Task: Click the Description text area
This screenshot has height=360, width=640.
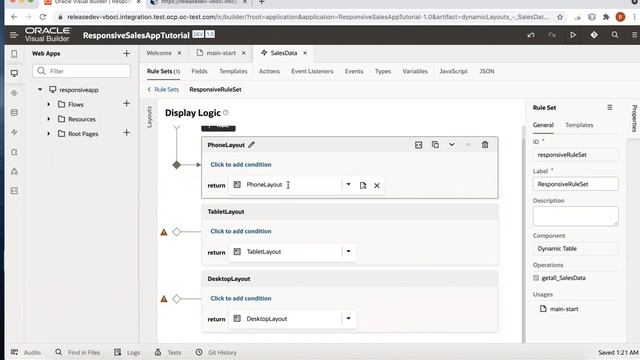Action: [x=576, y=216]
